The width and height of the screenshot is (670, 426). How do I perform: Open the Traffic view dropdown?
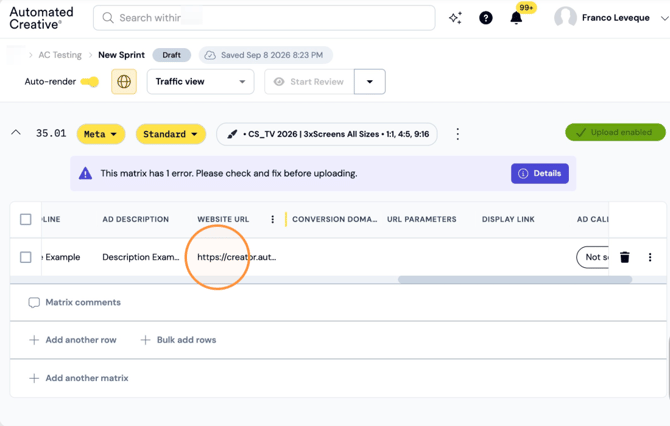(x=200, y=82)
